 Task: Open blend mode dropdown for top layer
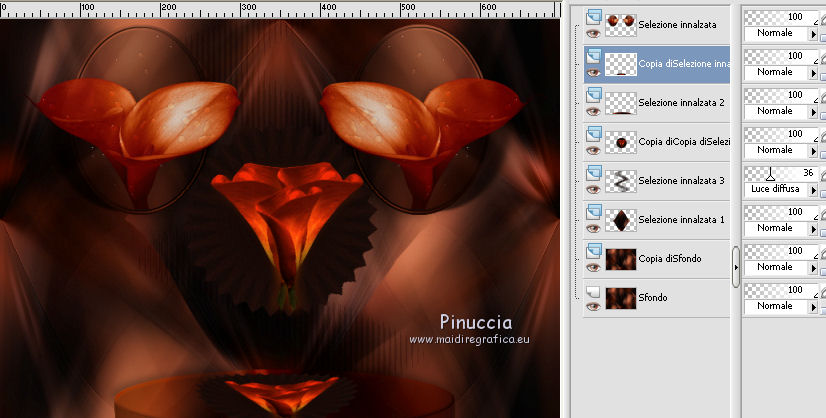(811, 33)
